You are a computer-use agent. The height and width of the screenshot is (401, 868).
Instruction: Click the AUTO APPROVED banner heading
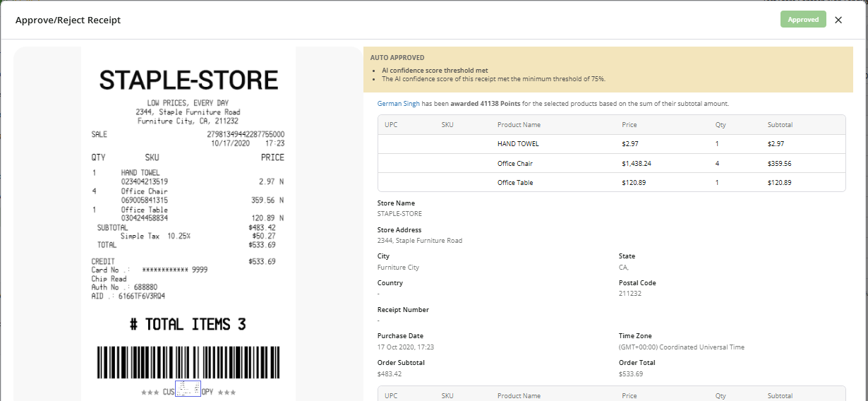397,58
